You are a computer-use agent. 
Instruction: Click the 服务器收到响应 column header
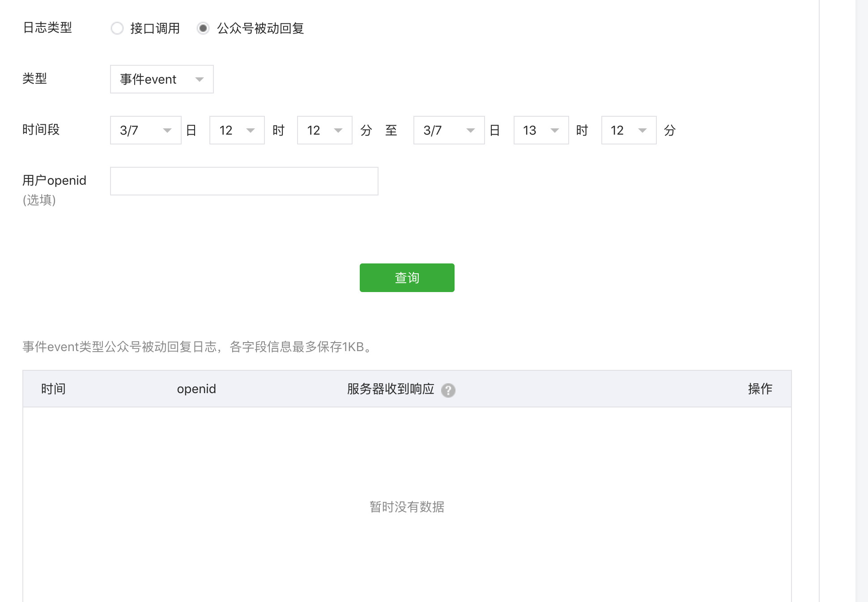pyautogui.click(x=391, y=389)
